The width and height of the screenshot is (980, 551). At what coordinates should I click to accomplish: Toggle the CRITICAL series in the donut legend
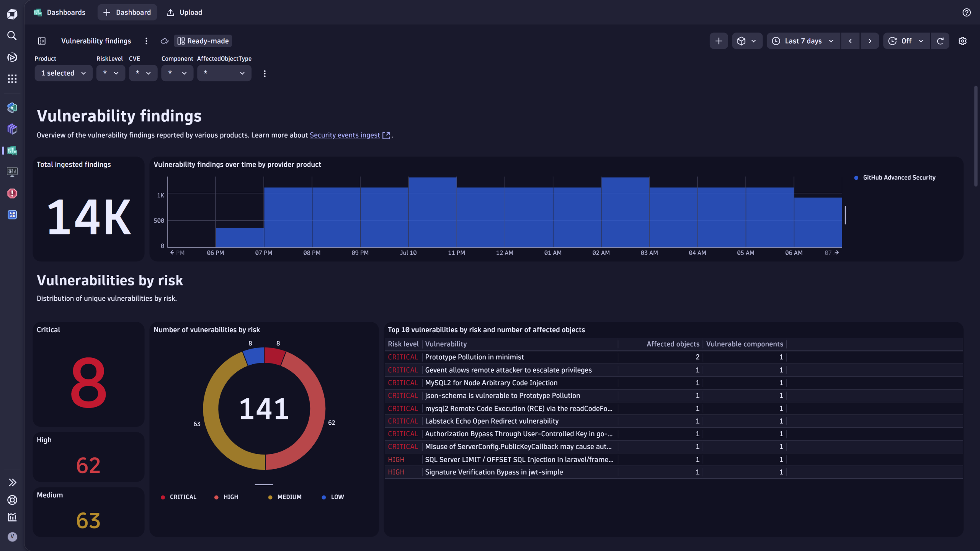coord(178,497)
